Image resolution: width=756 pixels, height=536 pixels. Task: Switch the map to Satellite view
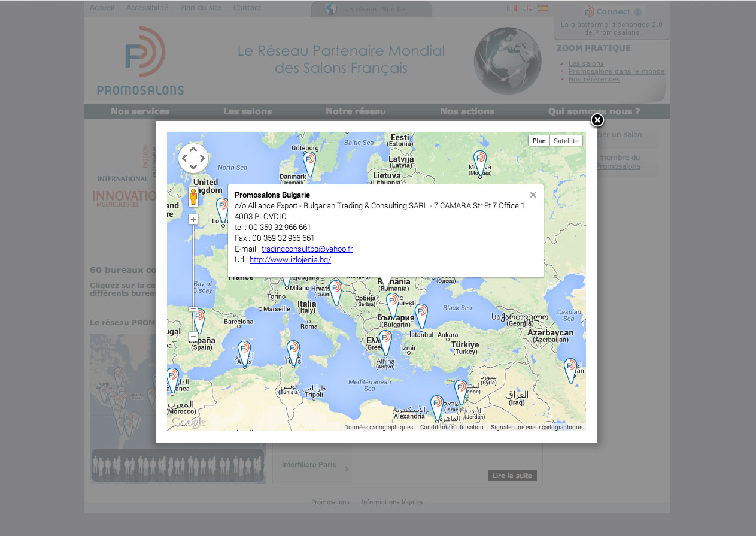tap(566, 141)
